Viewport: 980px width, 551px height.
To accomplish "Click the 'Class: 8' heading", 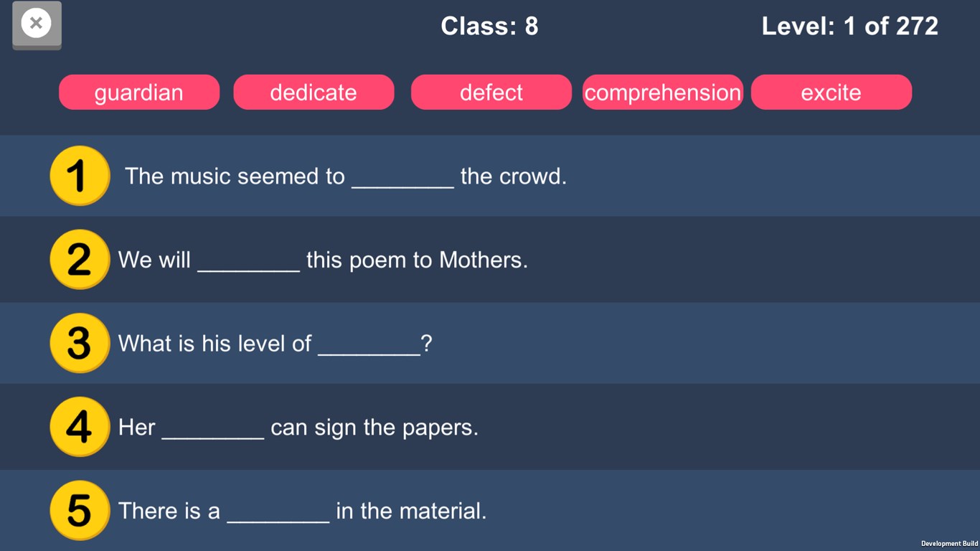I will (489, 27).
